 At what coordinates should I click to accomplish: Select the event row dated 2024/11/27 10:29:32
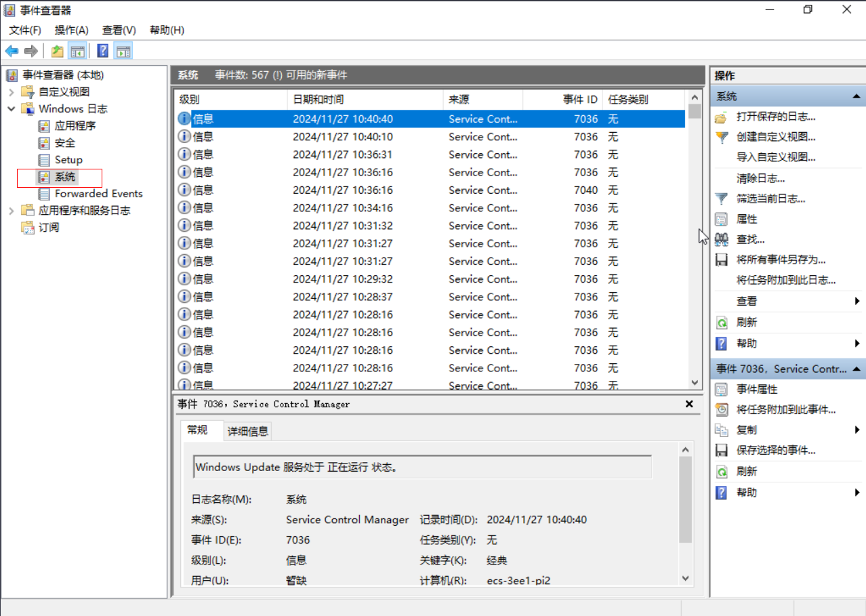coord(430,279)
